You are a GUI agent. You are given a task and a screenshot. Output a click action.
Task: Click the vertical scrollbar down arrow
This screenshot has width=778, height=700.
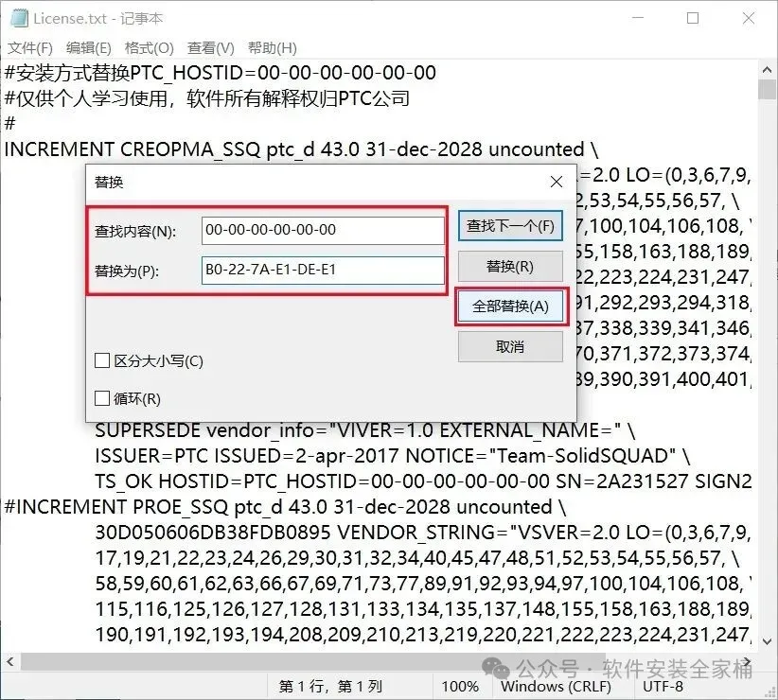[767, 641]
